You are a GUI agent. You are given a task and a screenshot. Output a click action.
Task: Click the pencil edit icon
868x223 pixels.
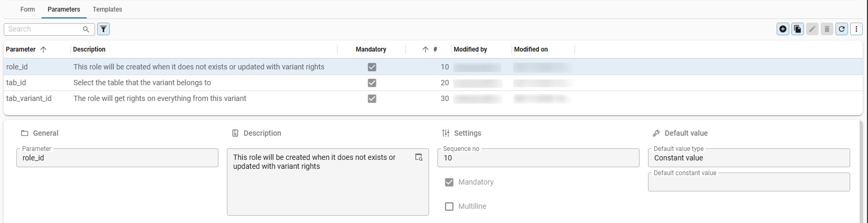(812, 29)
